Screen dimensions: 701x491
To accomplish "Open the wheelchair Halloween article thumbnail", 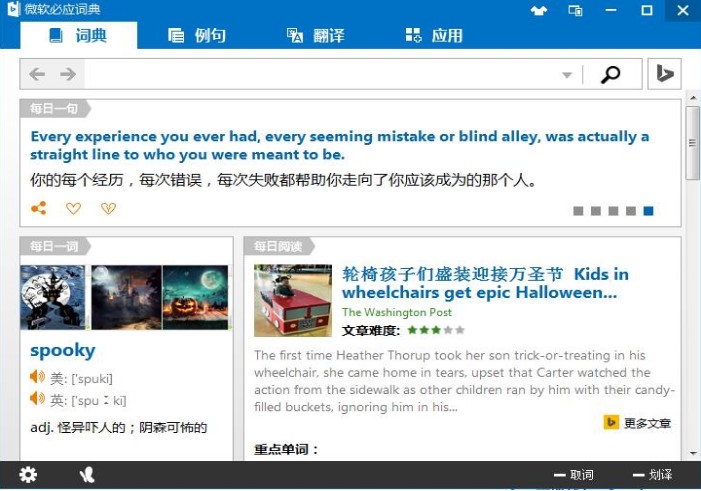I will (293, 300).
